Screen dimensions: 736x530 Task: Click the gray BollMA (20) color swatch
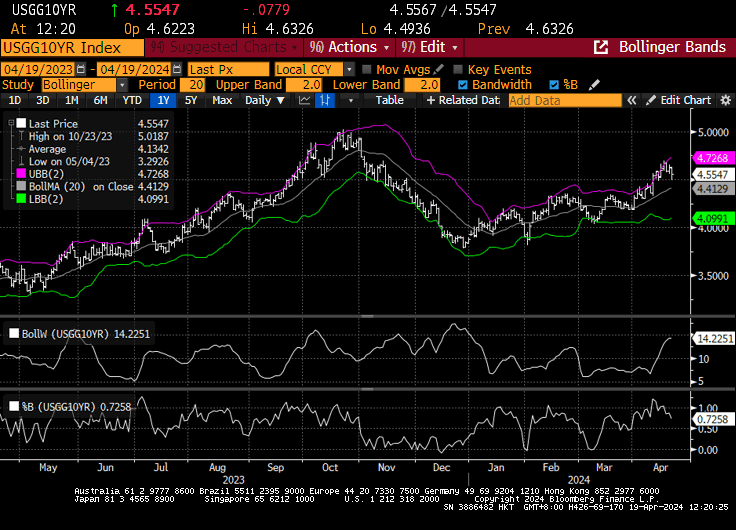point(21,186)
